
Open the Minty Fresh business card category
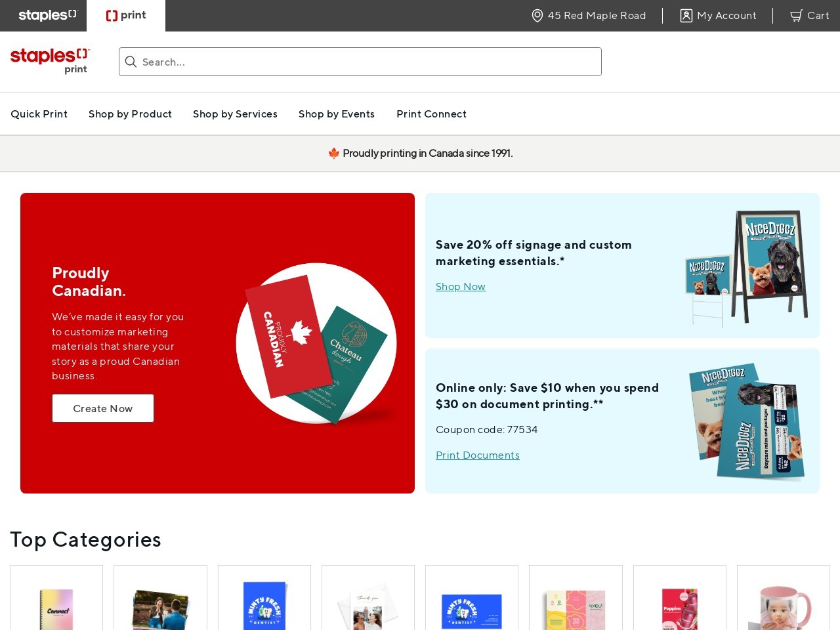[472, 598]
